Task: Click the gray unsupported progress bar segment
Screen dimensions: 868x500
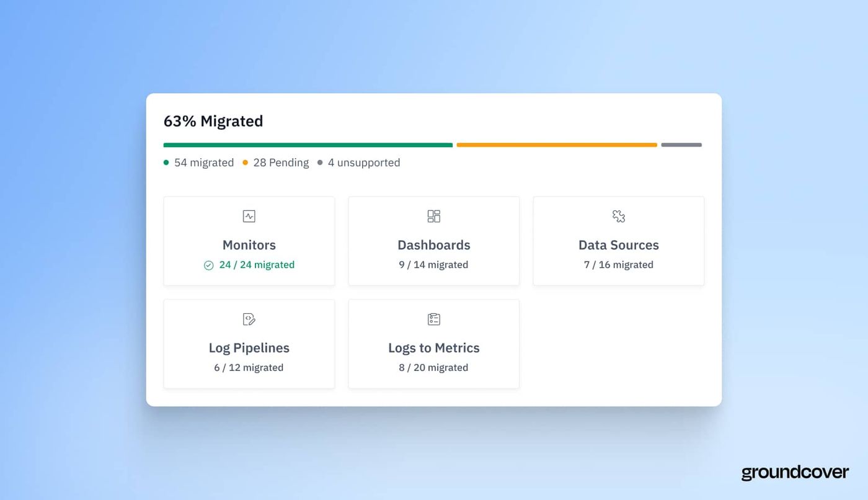Action: 681,145
